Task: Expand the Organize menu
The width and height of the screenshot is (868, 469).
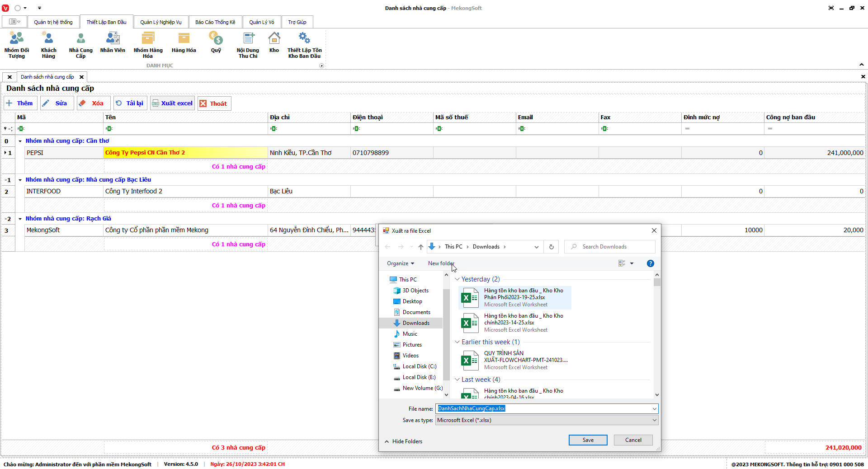Action: pos(400,263)
